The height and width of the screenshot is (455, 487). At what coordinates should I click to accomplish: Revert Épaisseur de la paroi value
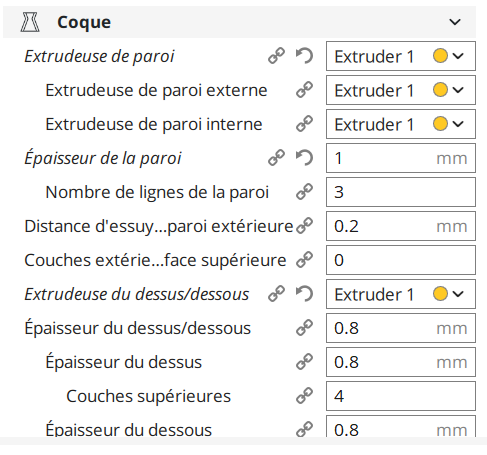[x=304, y=158]
